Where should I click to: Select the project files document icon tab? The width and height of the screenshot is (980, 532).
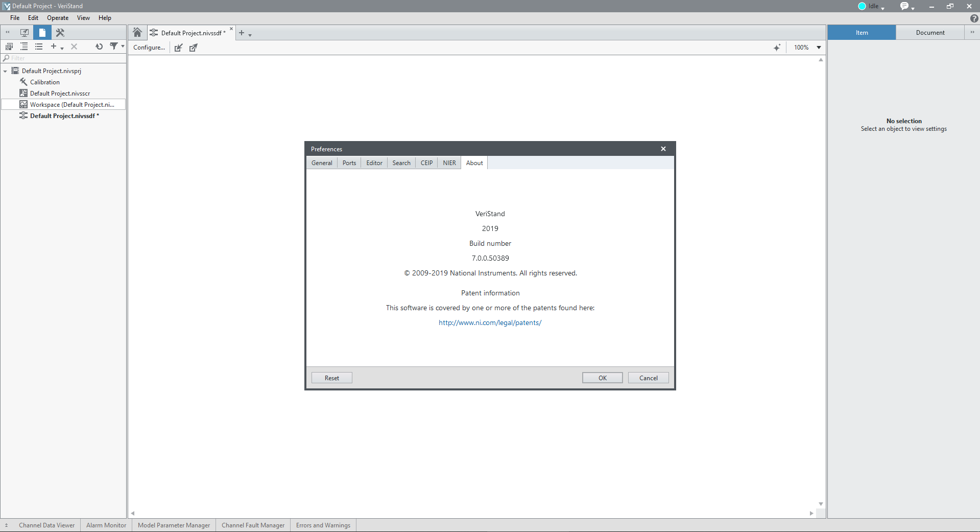click(x=42, y=32)
